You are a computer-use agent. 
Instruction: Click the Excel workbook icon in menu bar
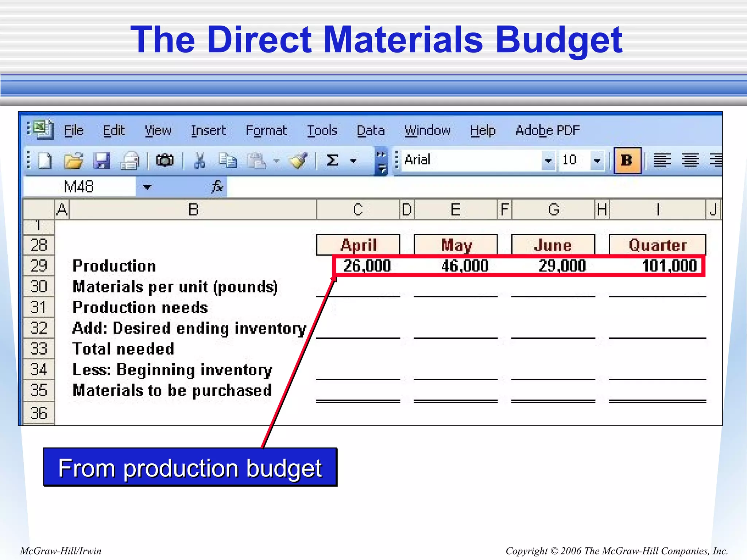click(43, 129)
